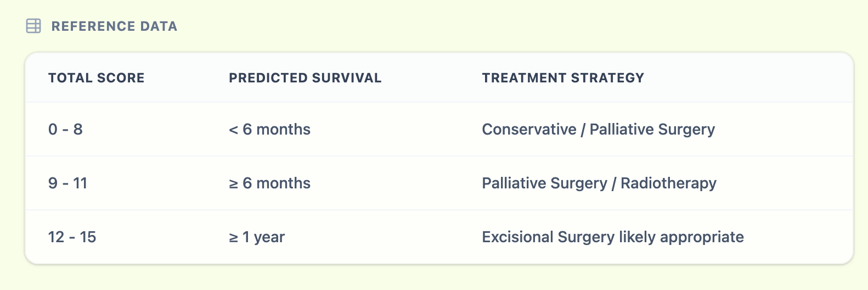Click the word Conservative in first row
Viewport: 868px width, 290px height.
point(529,130)
